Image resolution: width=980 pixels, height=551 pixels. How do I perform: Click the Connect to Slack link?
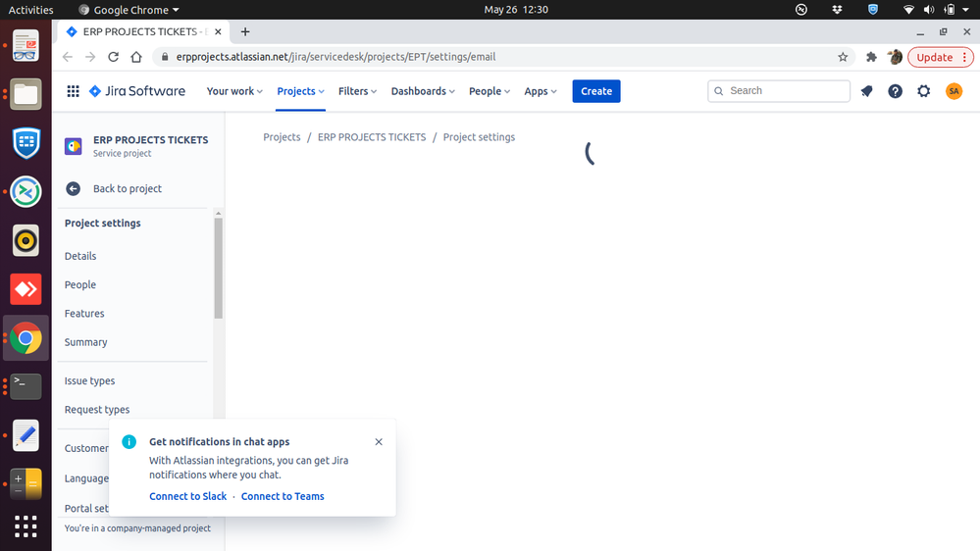[x=188, y=496]
